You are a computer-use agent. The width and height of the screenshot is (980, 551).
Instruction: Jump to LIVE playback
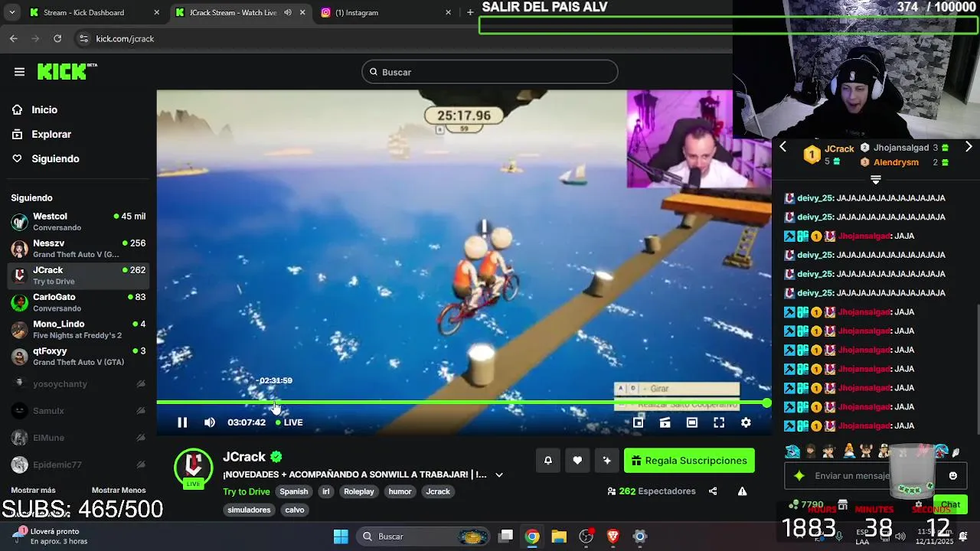[289, 422]
